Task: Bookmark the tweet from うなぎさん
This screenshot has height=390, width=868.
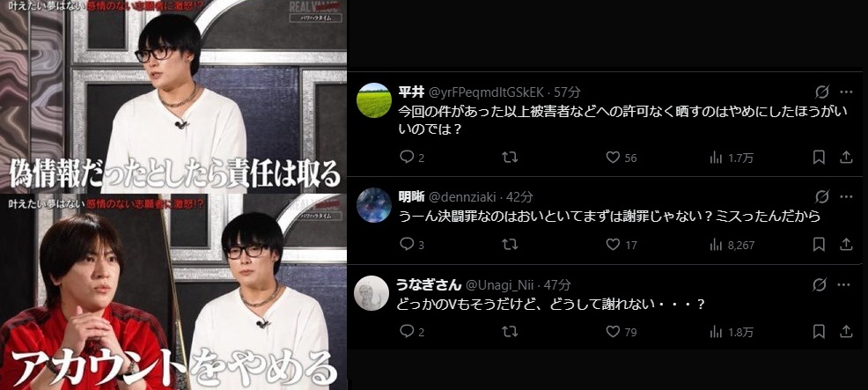Action: point(819,331)
